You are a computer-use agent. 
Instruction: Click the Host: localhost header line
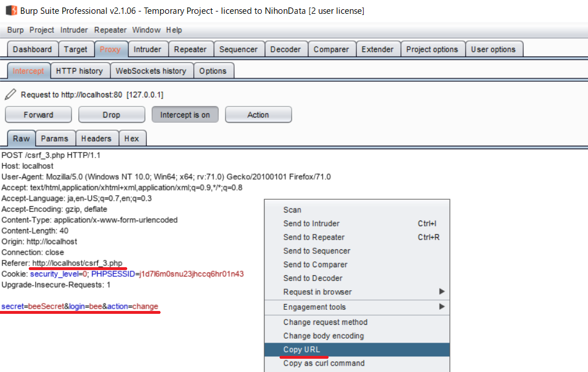(28, 166)
